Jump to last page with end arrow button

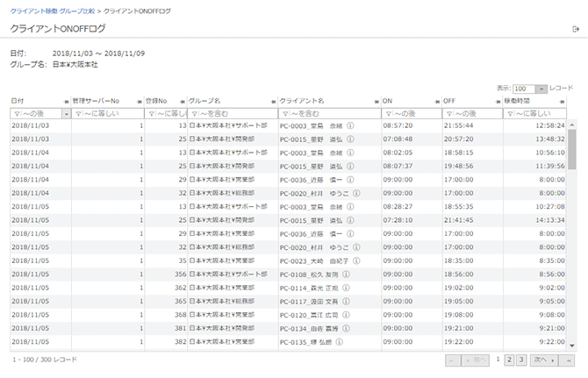pos(569,360)
